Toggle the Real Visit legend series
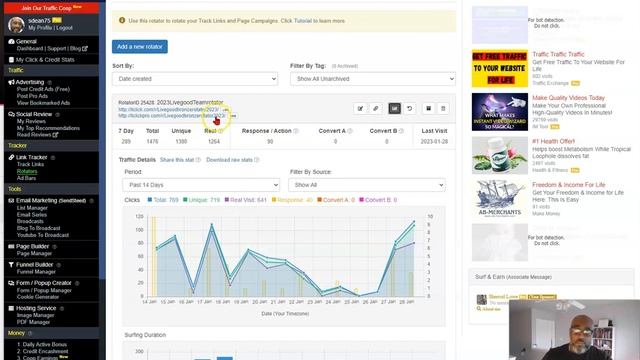Viewport: 640px width, 360px height. 245,200
